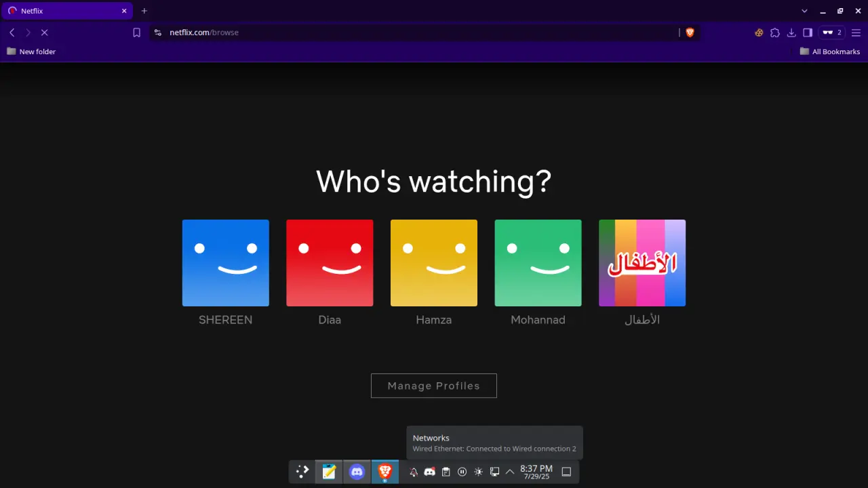Image resolution: width=868 pixels, height=488 pixels.
Task: Click the browser forward arrow
Action: coord(28,33)
